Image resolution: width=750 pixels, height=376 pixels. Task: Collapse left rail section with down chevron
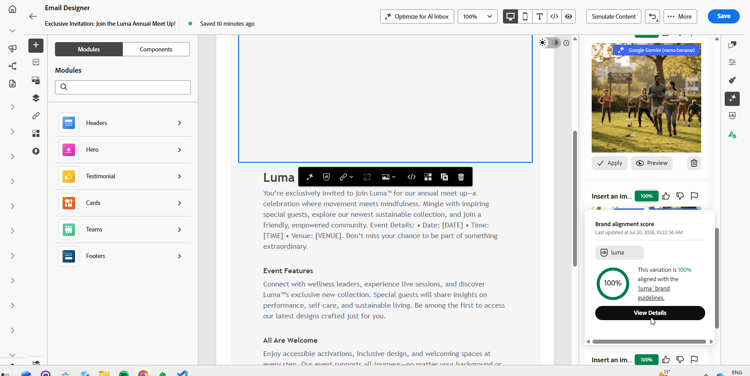click(x=12, y=31)
